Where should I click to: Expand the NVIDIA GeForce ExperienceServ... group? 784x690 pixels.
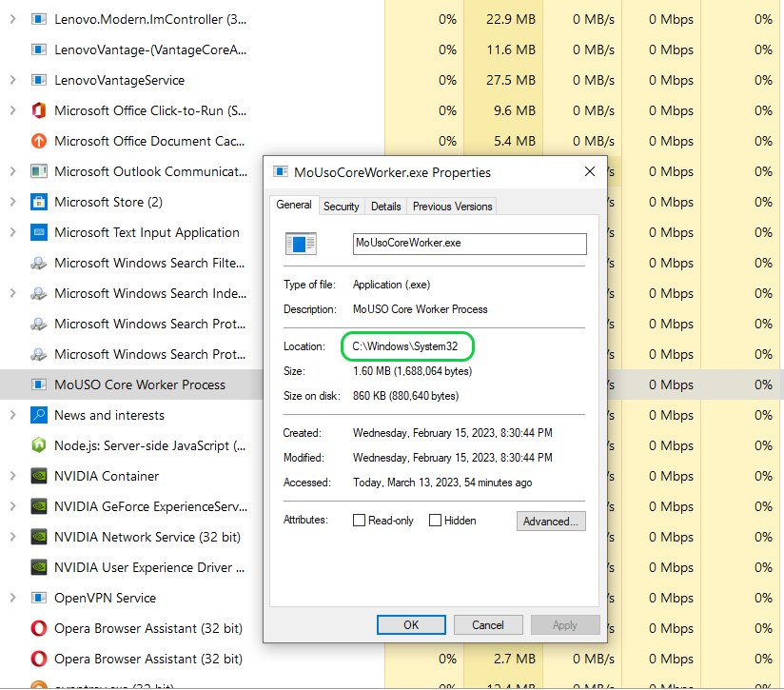click(x=13, y=506)
